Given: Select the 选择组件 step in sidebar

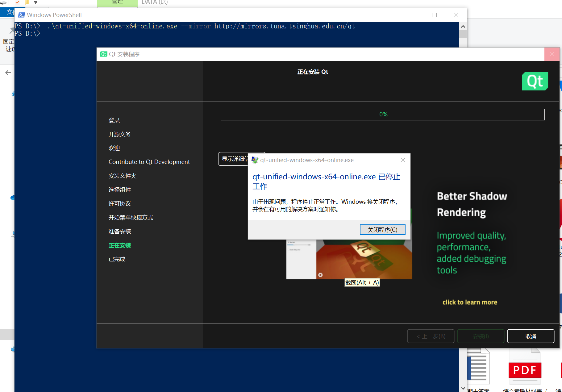Looking at the screenshot, I should pos(120,190).
